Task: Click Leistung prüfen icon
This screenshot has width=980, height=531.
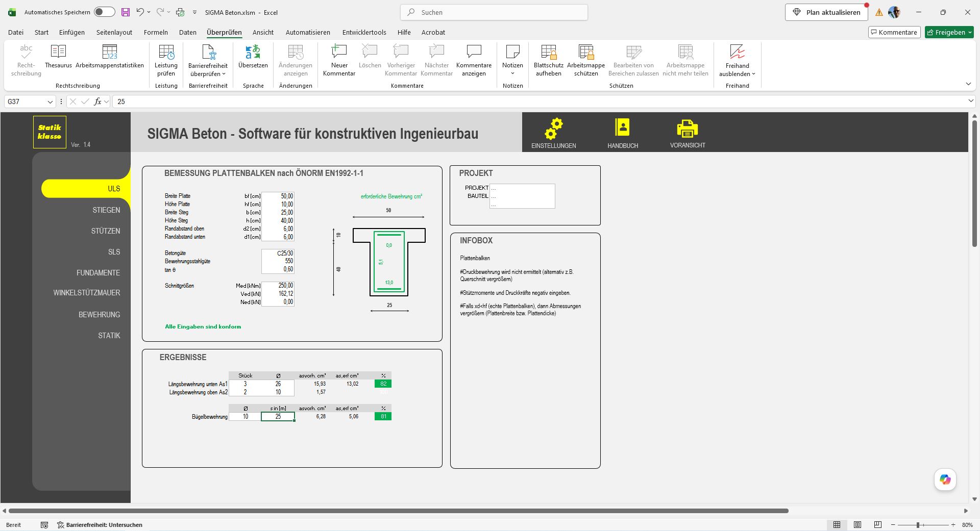Action: point(166,60)
